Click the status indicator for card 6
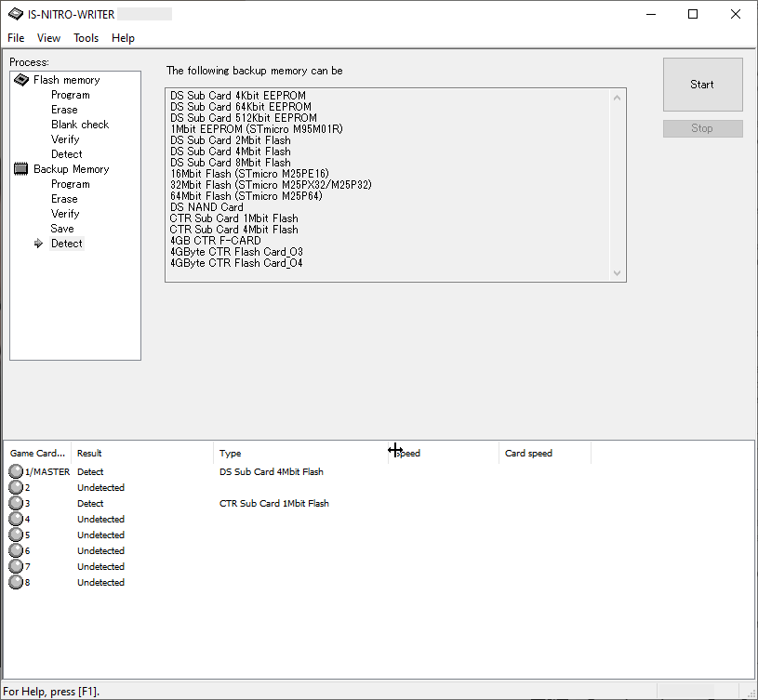758x700 pixels. (16, 550)
